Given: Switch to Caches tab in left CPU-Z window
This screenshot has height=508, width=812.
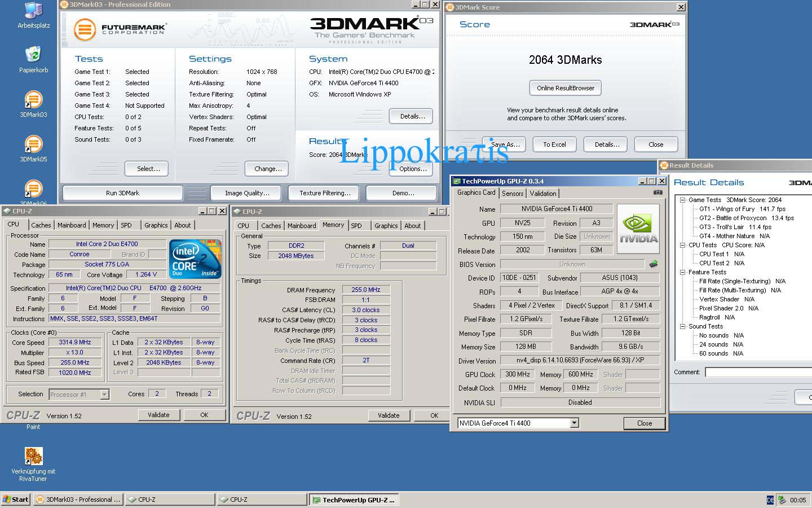Looking at the screenshot, I should click(41, 225).
